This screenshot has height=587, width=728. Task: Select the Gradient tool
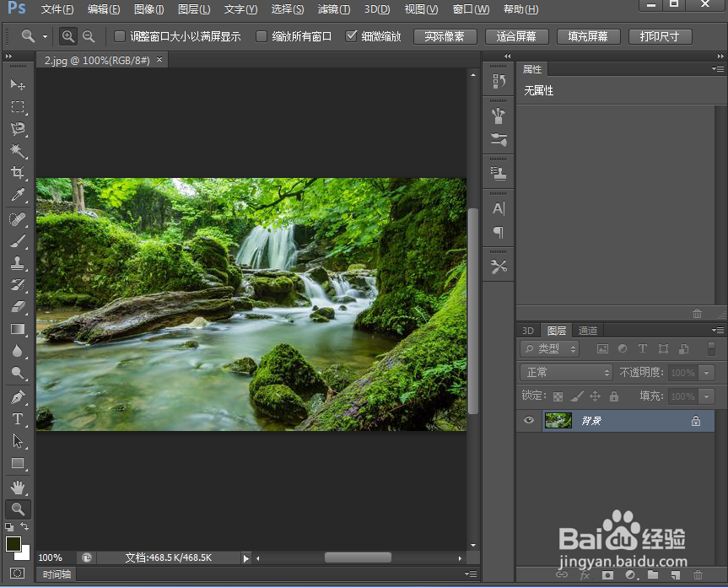18,329
